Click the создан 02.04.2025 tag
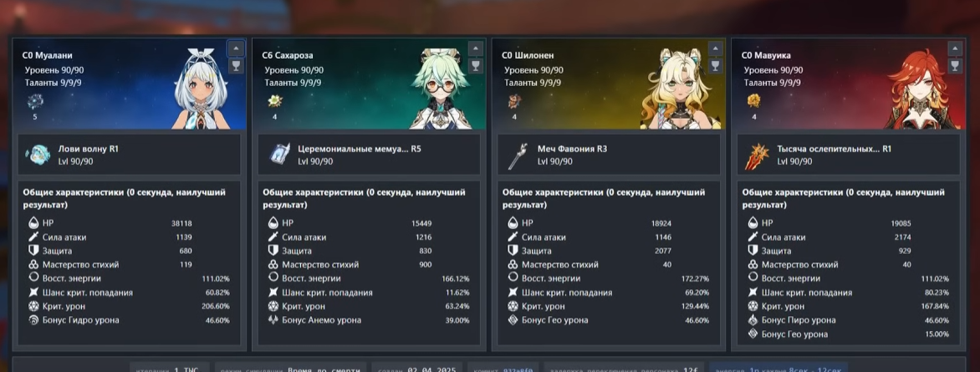The width and height of the screenshot is (980, 372). click(417, 369)
